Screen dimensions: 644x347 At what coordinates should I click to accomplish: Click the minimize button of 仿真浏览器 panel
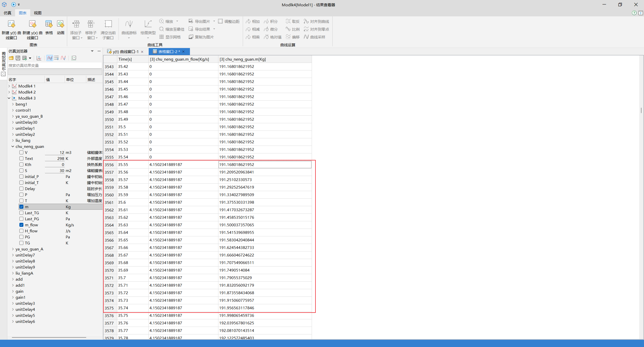(x=99, y=51)
